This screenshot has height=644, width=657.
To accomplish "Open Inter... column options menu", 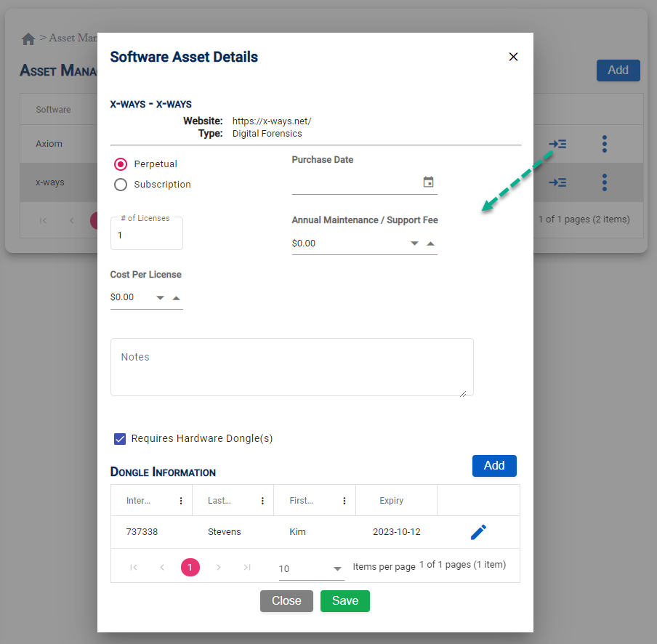I will (181, 501).
